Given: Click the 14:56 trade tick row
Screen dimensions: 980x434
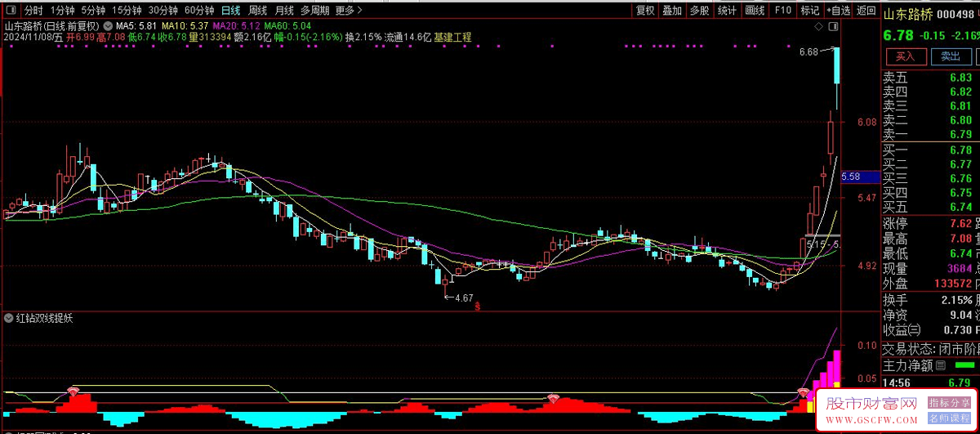Looking at the screenshot, I should [x=930, y=382].
